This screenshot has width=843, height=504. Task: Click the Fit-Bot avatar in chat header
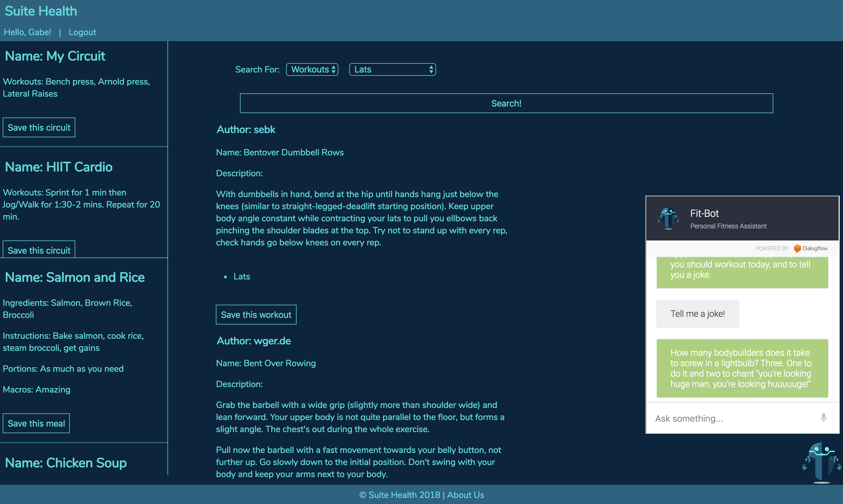click(x=668, y=218)
